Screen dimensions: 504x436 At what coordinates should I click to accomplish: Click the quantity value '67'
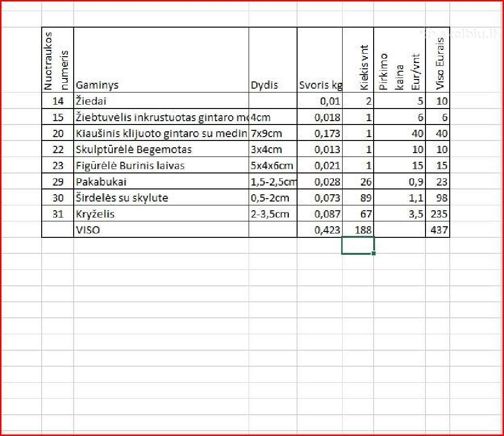(x=358, y=214)
